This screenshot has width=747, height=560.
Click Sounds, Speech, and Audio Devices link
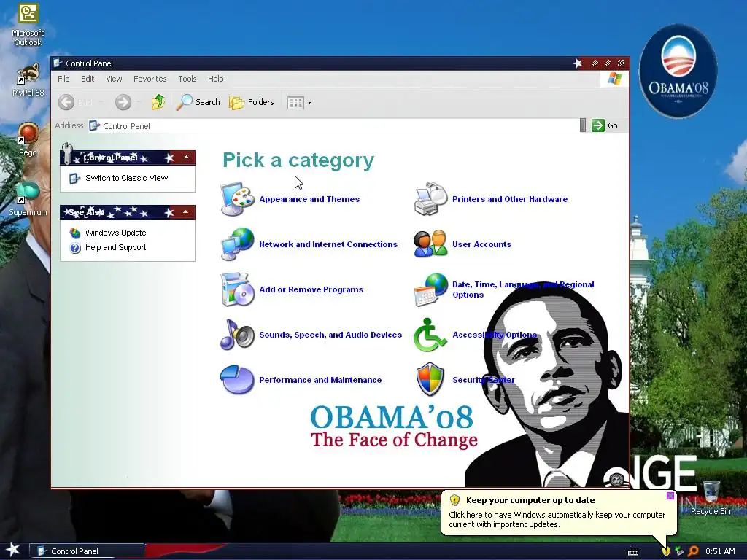(330, 335)
